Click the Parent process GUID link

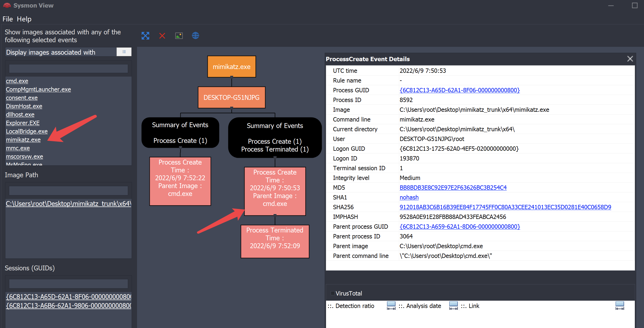[x=460, y=227]
